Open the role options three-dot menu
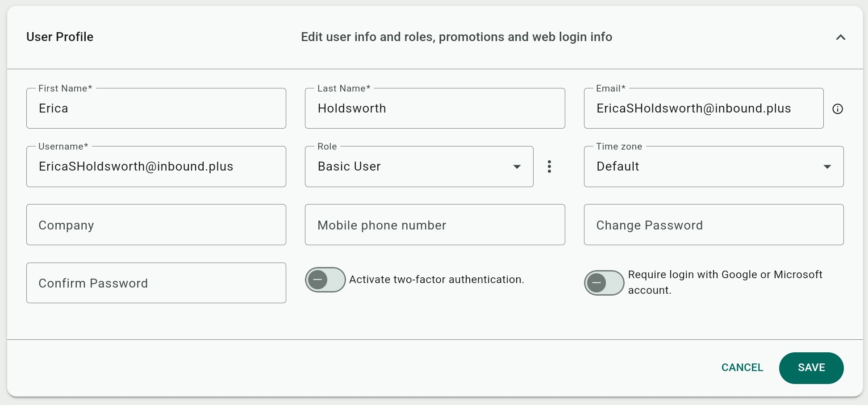Viewport: 868px width, 405px height. pos(549,167)
